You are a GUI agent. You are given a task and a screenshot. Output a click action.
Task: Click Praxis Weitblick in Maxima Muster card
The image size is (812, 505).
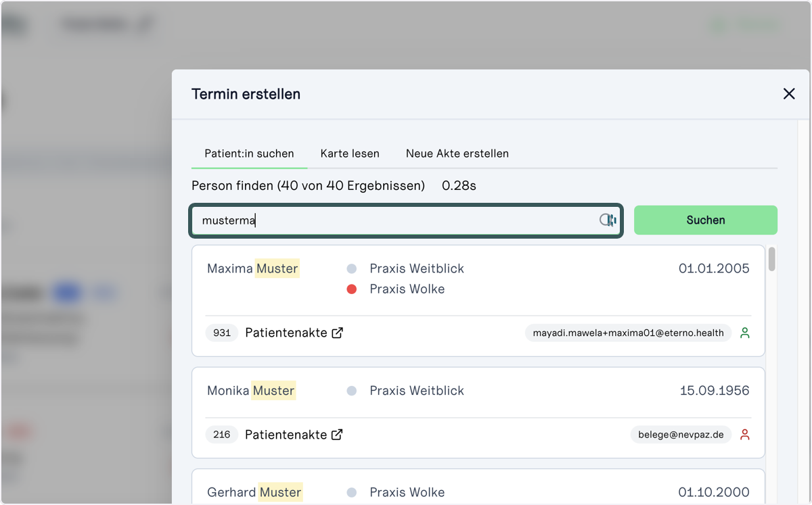417,268
